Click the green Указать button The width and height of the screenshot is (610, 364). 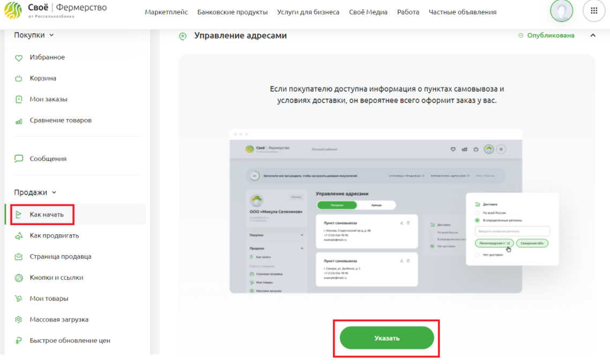386,338
